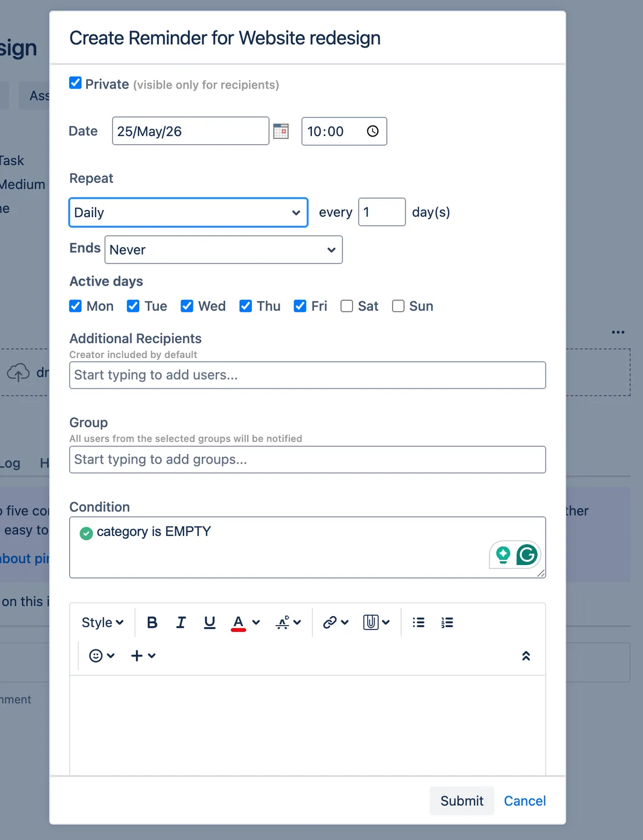Apply red text color button
Viewport: 643px width, 840px height.
pos(238,623)
